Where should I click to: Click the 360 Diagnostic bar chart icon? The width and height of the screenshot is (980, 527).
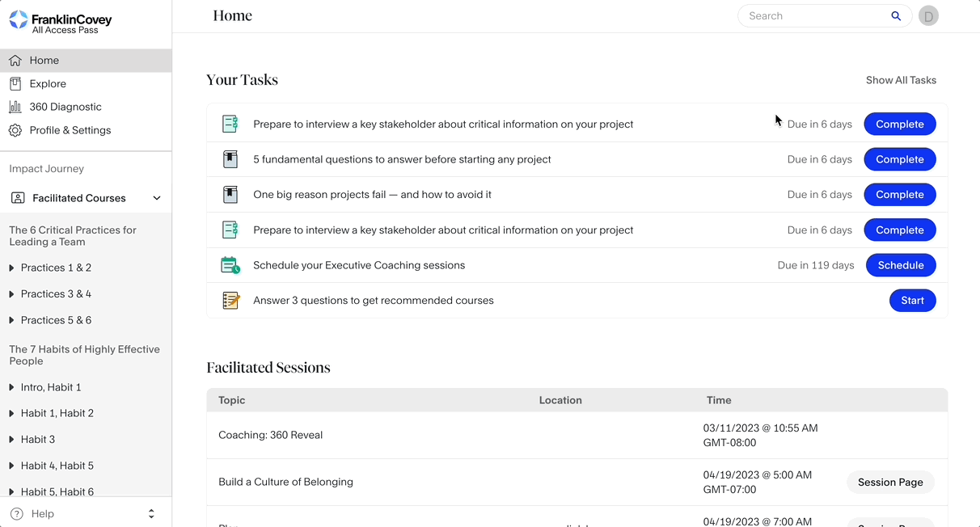15,107
